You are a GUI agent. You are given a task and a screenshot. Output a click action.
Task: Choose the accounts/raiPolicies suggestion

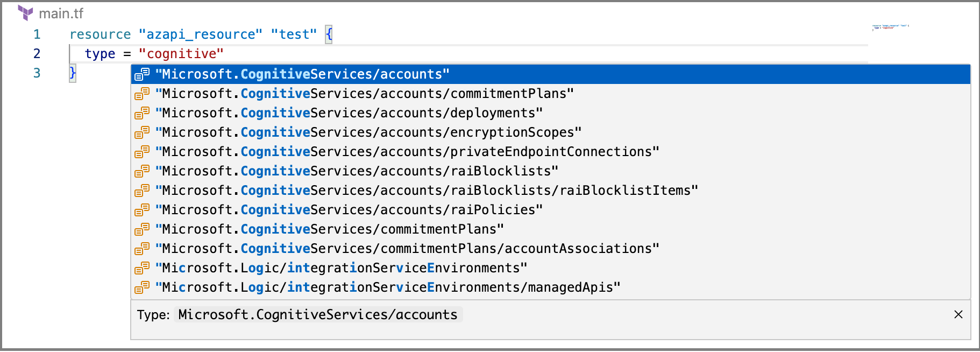click(x=551, y=210)
